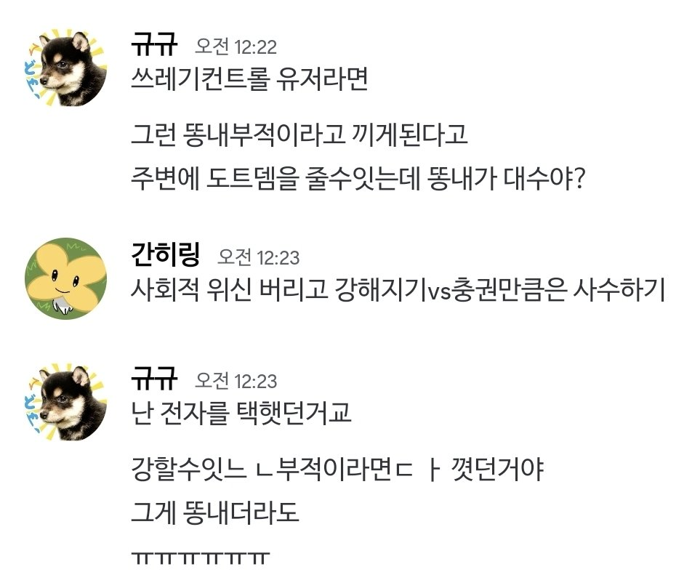The image size is (700, 588).
Task: Click the 오전 12:23 timestamp beside 규규
Action: pos(236,382)
